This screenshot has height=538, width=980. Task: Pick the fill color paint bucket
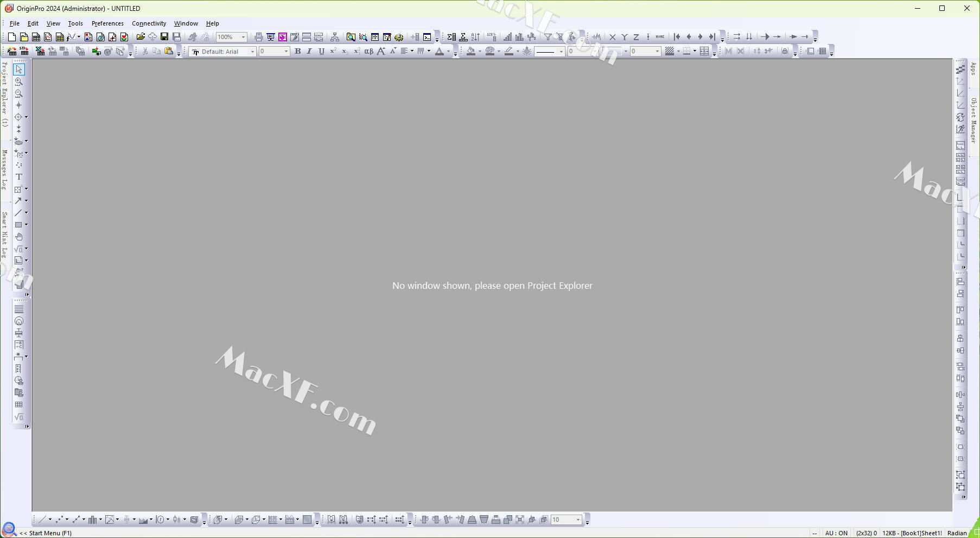(x=471, y=51)
